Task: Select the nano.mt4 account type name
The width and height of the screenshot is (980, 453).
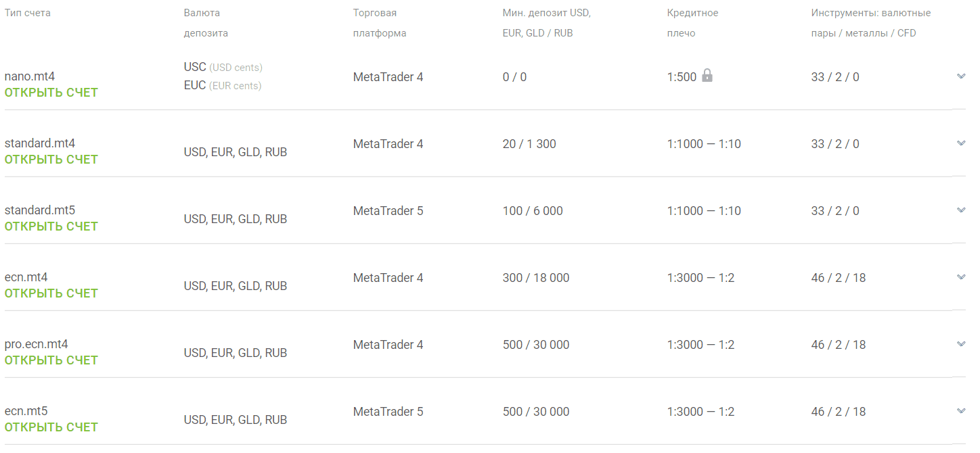Action: click(x=30, y=76)
